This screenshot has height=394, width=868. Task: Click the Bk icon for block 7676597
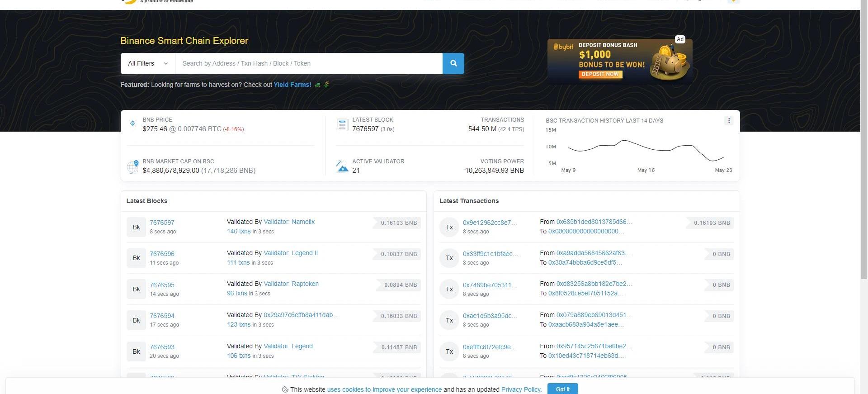[x=136, y=227]
